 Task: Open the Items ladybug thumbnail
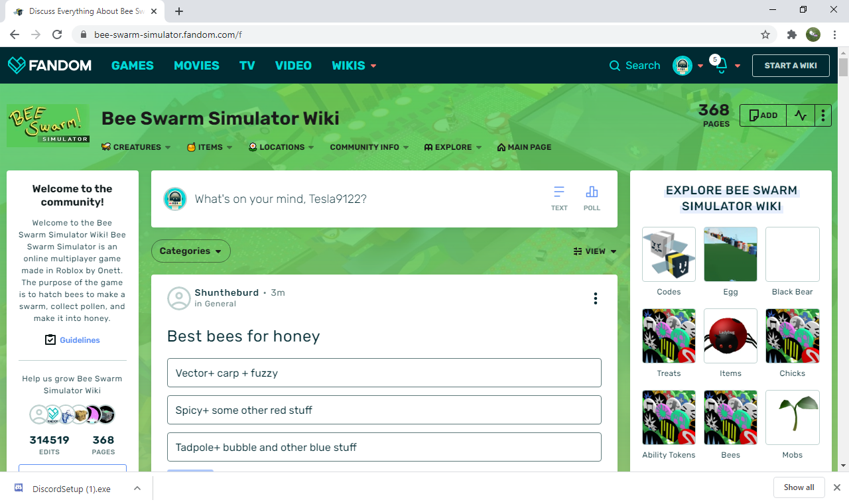click(x=730, y=336)
